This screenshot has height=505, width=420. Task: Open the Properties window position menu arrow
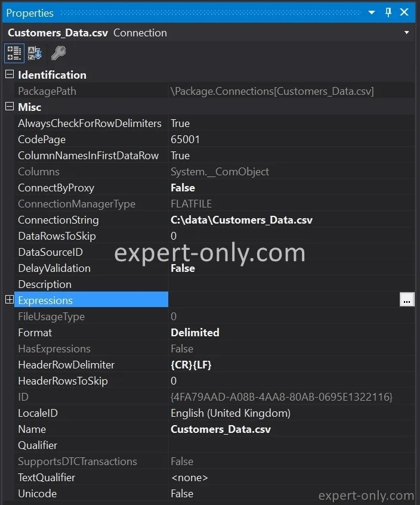(371, 13)
